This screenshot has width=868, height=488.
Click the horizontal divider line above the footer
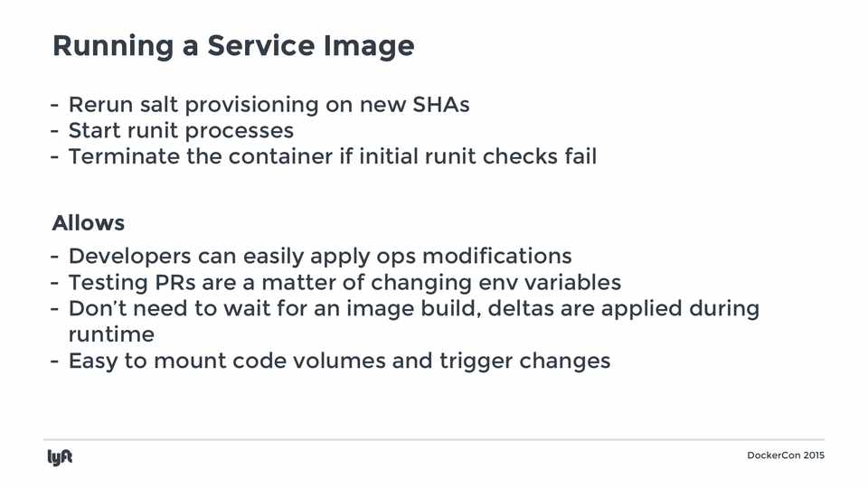(x=434, y=440)
